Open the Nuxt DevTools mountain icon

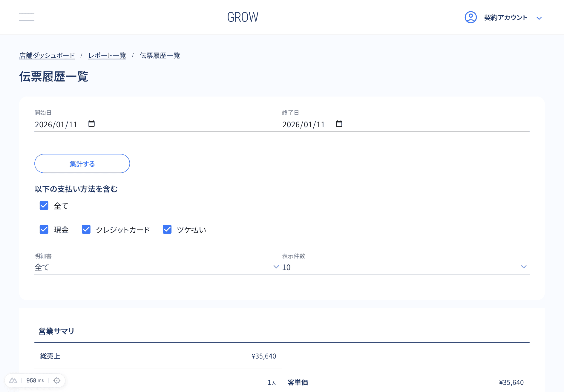(x=13, y=380)
